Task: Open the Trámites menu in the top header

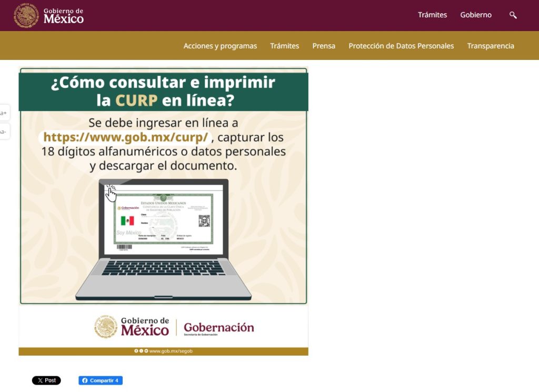Action: [x=432, y=15]
